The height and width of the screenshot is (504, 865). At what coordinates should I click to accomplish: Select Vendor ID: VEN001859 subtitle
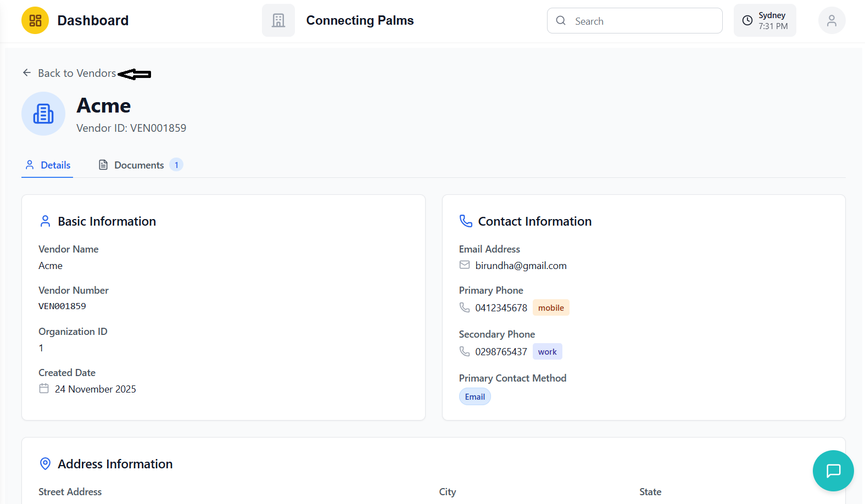point(131,128)
